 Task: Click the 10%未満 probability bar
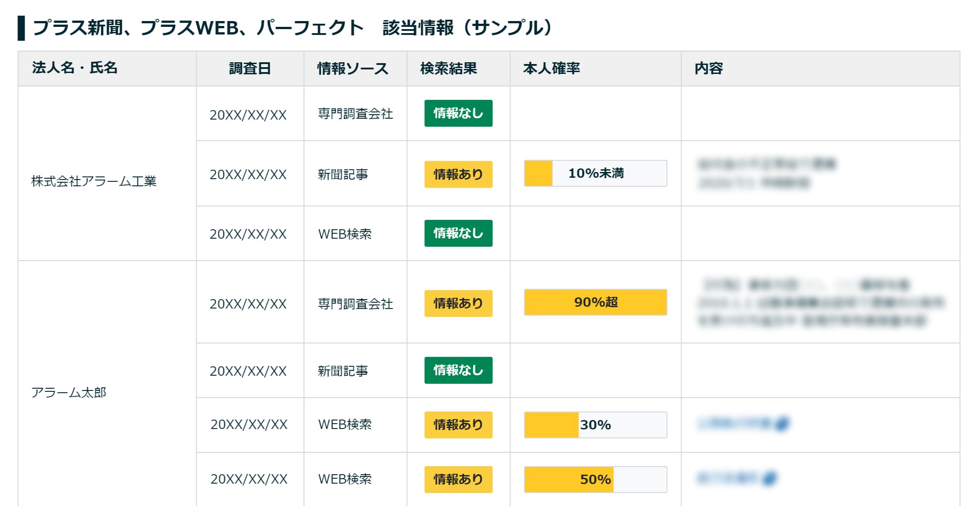click(595, 173)
